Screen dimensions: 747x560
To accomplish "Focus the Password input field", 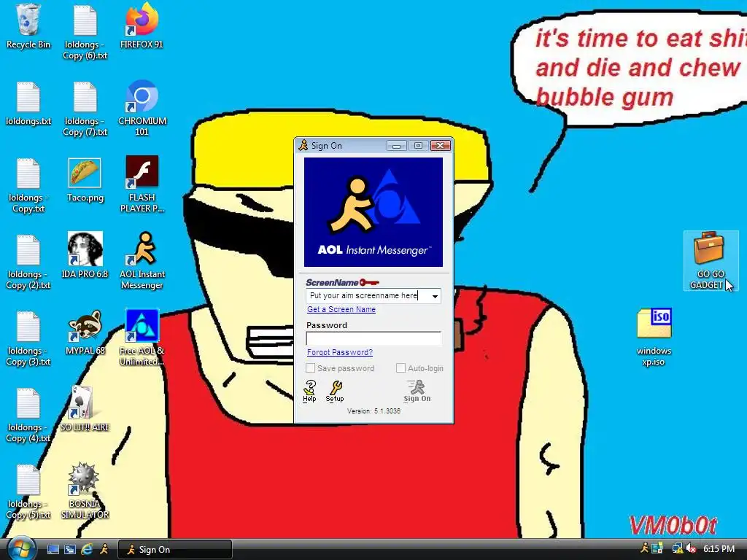I will coord(373,338).
